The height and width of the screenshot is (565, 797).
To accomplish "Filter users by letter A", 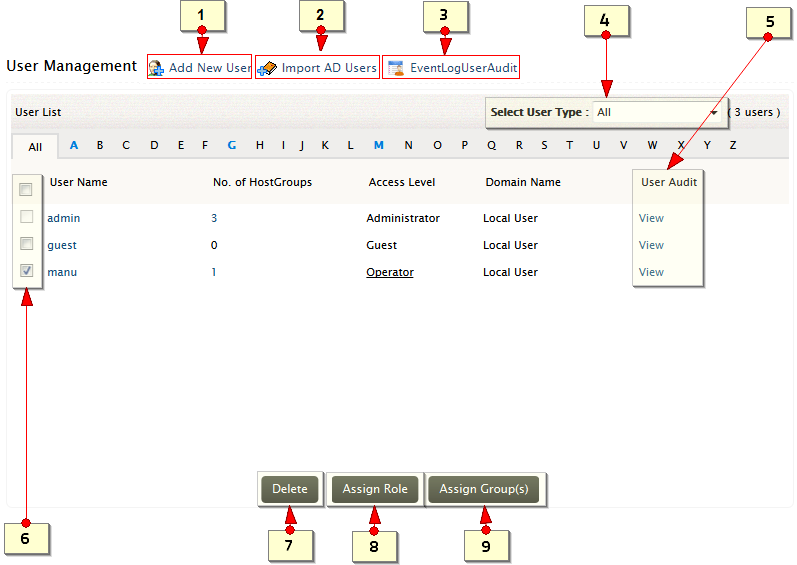I will coord(74,145).
